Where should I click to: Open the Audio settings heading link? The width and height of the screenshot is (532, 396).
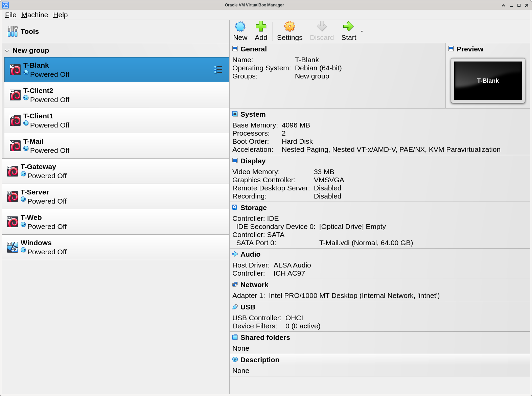250,254
